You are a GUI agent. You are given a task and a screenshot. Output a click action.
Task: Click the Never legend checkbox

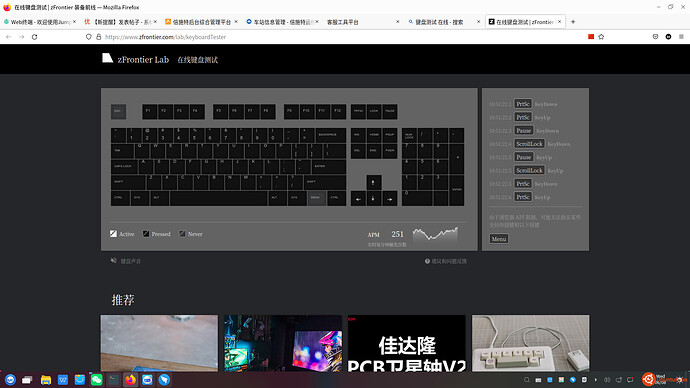point(182,234)
